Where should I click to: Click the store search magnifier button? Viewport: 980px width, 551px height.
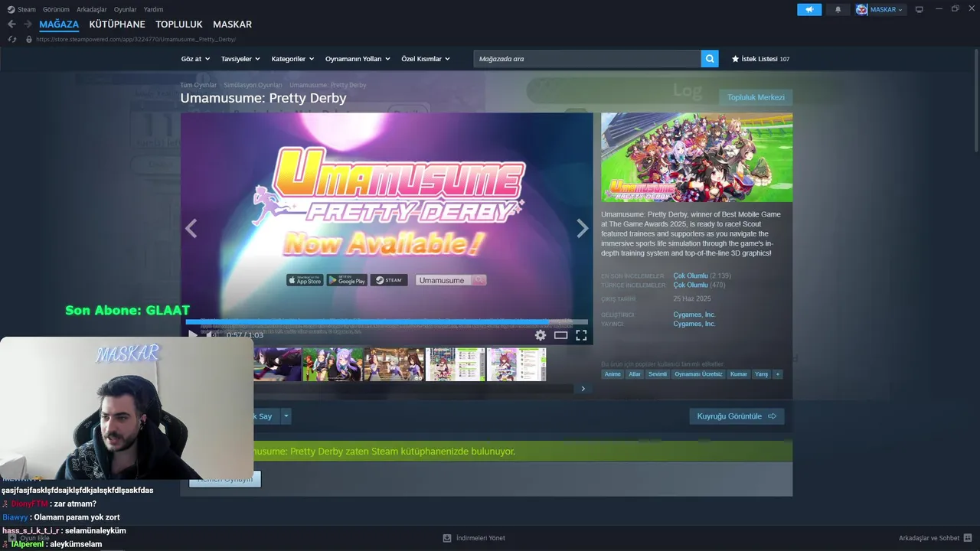pyautogui.click(x=710, y=59)
